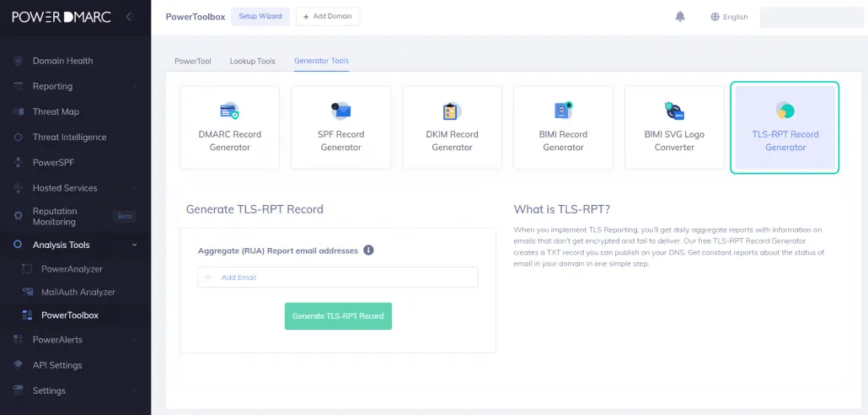Click the Analysis Tools magnifier icon
The image size is (868, 415).
[x=19, y=245]
